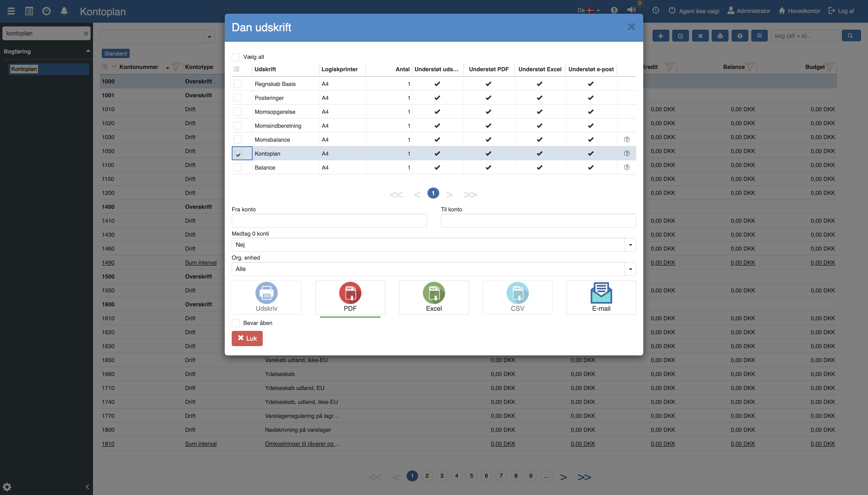This screenshot has height=495, width=868.
Task: Click the hamburger menu icon
Action: tap(11, 11)
